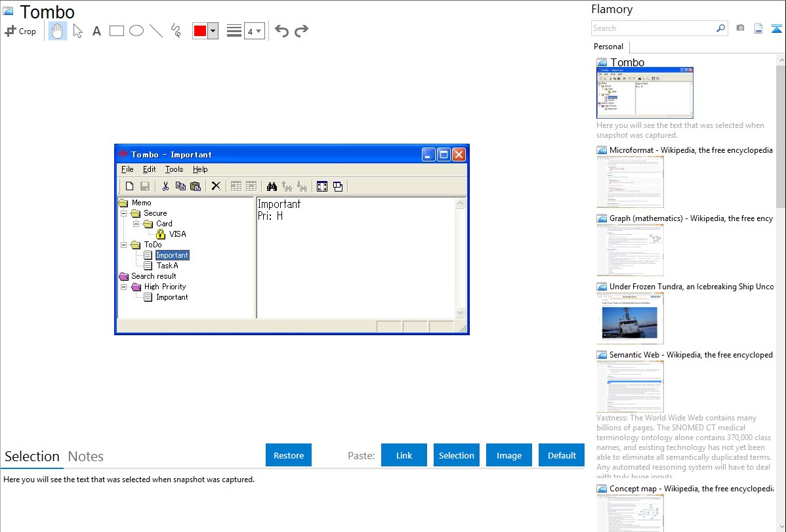Click the magnifier search icon
The image size is (786, 532).
pyautogui.click(x=721, y=28)
